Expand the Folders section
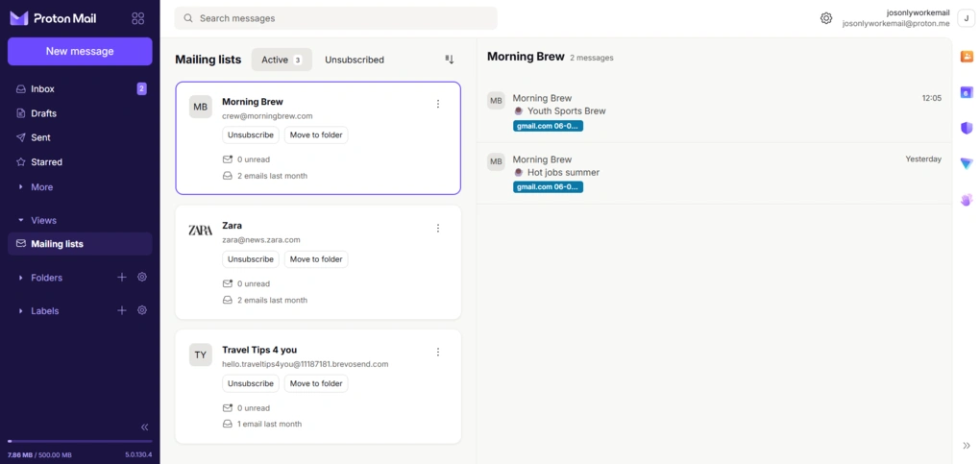Screen dimensions: 980x464 [47, 278]
